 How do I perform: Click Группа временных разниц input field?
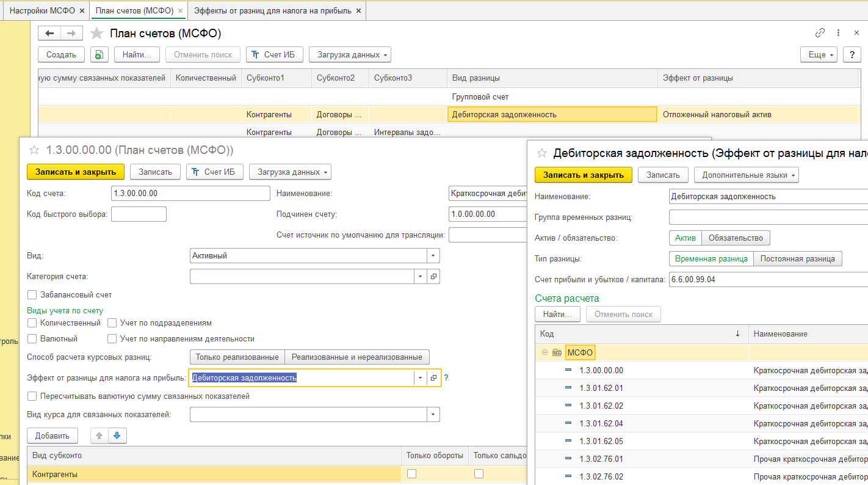[769, 217]
